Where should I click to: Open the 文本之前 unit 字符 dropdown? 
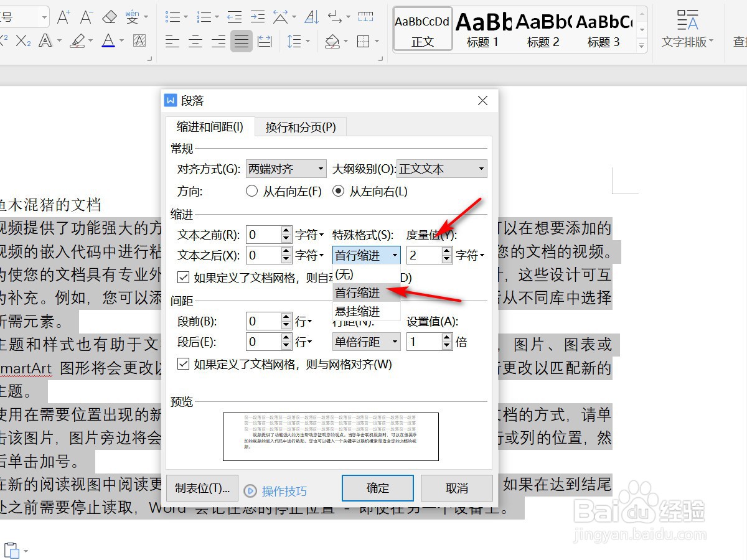click(310, 235)
